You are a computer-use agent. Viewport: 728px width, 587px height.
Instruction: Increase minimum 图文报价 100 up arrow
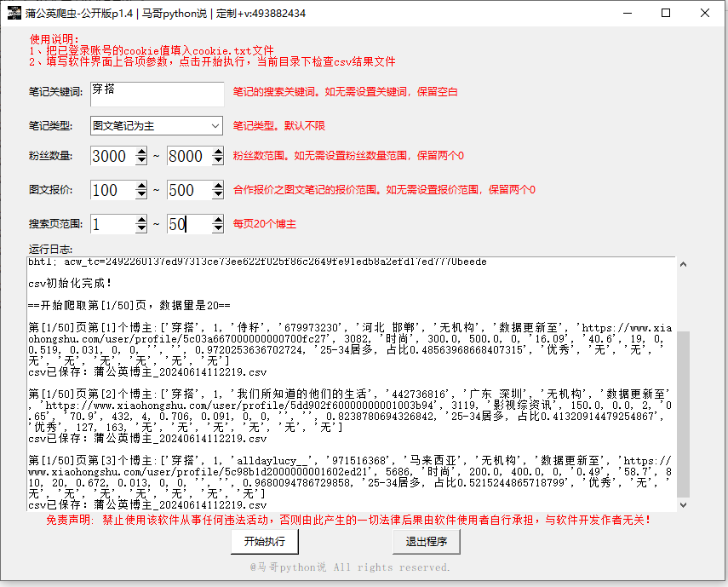pos(141,185)
